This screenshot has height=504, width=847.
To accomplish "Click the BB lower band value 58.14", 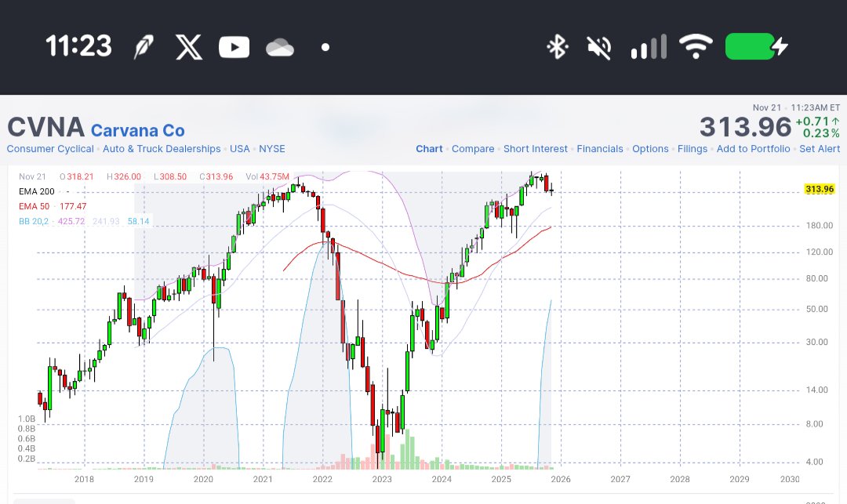I will pyautogui.click(x=138, y=221).
